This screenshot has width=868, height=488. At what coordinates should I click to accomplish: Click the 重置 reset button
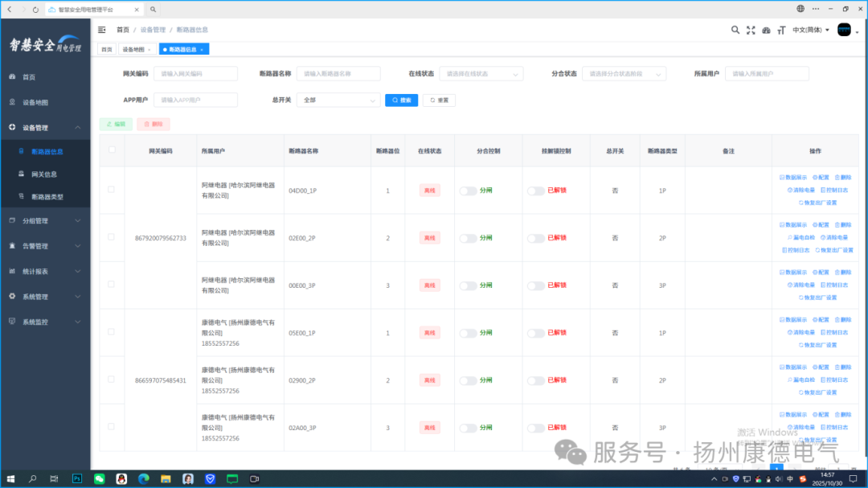coord(439,100)
